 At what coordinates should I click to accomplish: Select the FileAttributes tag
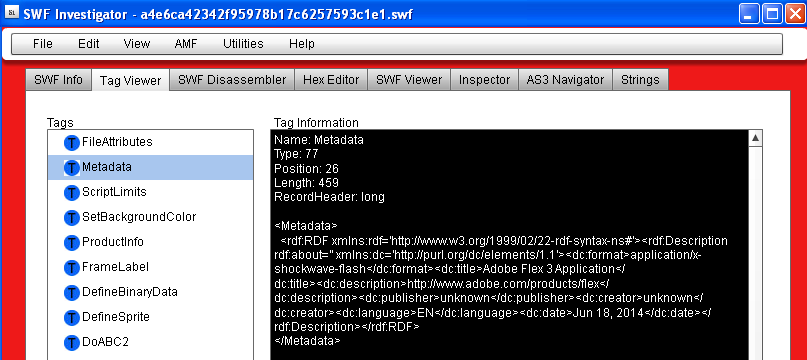(x=150, y=142)
